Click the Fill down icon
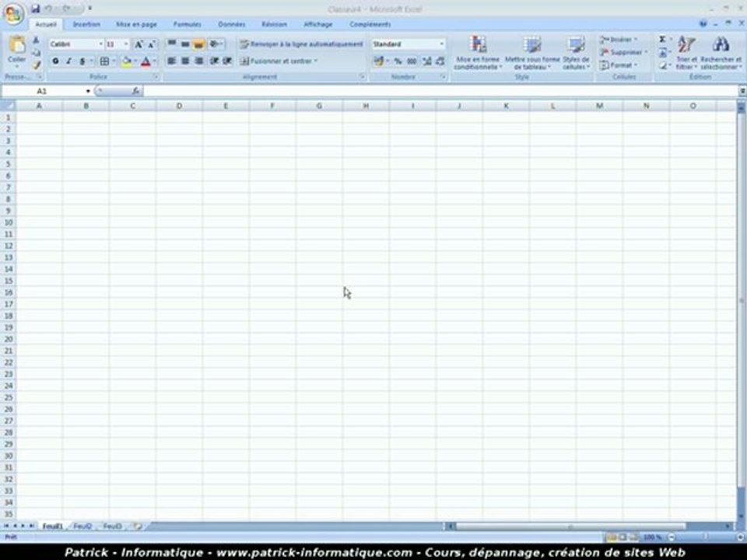747x560 pixels. coord(663,52)
